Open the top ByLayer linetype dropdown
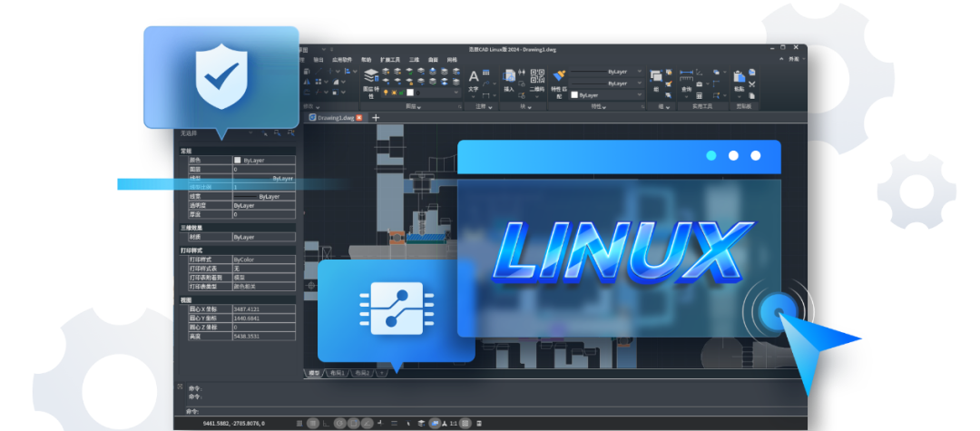 (605, 72)
